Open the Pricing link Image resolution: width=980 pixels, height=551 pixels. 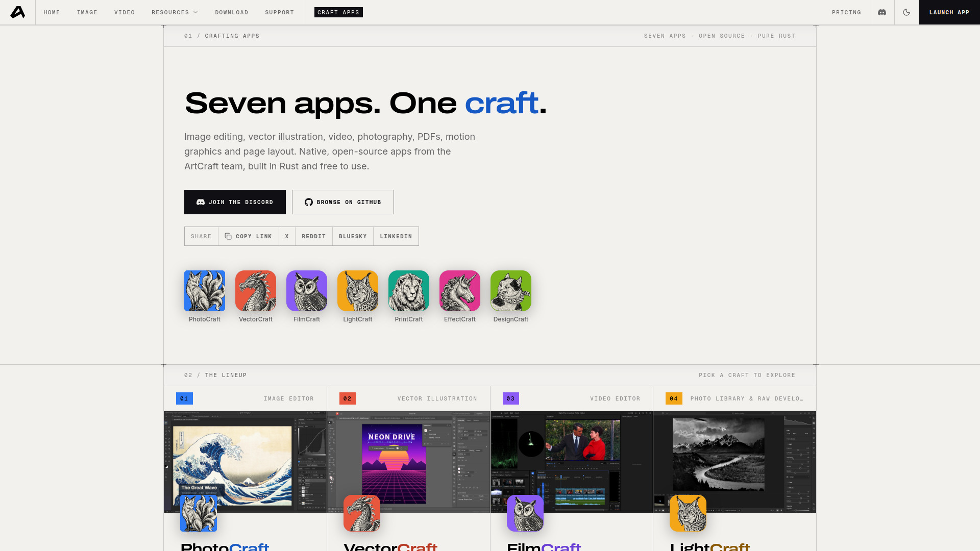point(846,12)
